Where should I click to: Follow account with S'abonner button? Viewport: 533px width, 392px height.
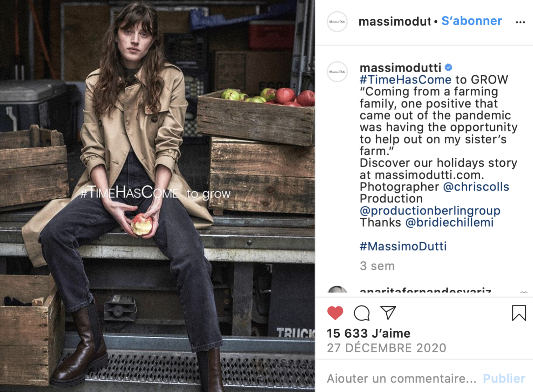pos(472,21)
